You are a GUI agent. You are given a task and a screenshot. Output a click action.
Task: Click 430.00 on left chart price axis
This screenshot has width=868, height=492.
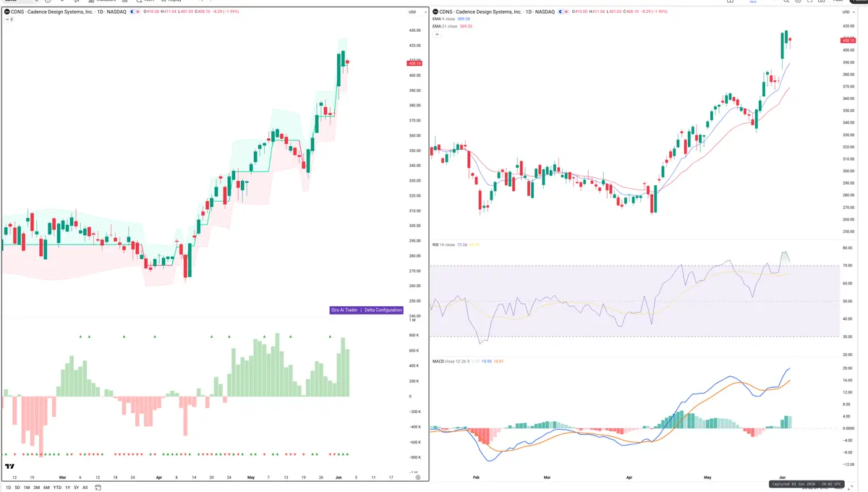[x=414, y=30]
